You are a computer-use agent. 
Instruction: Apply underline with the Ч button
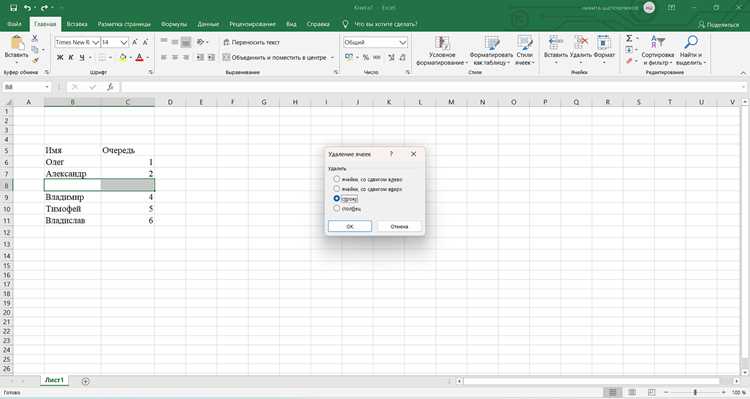point(82,57)
